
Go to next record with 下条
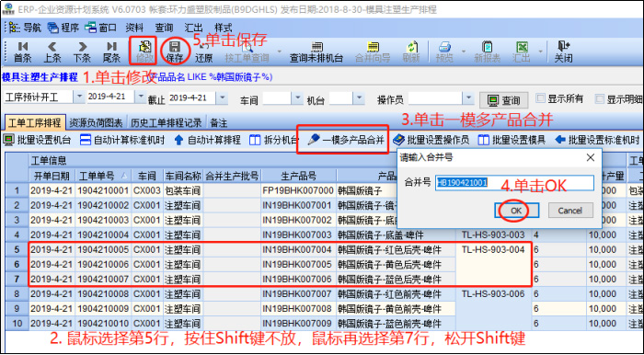click(x=82, y=52)
